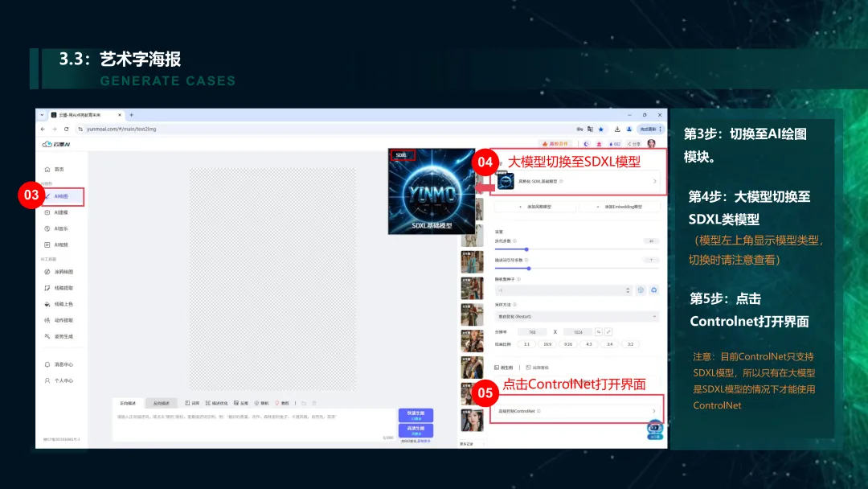Screen dimensions: 868x489
Task: Open AI建模 in the left sidebar
Action: coord(56,212)
